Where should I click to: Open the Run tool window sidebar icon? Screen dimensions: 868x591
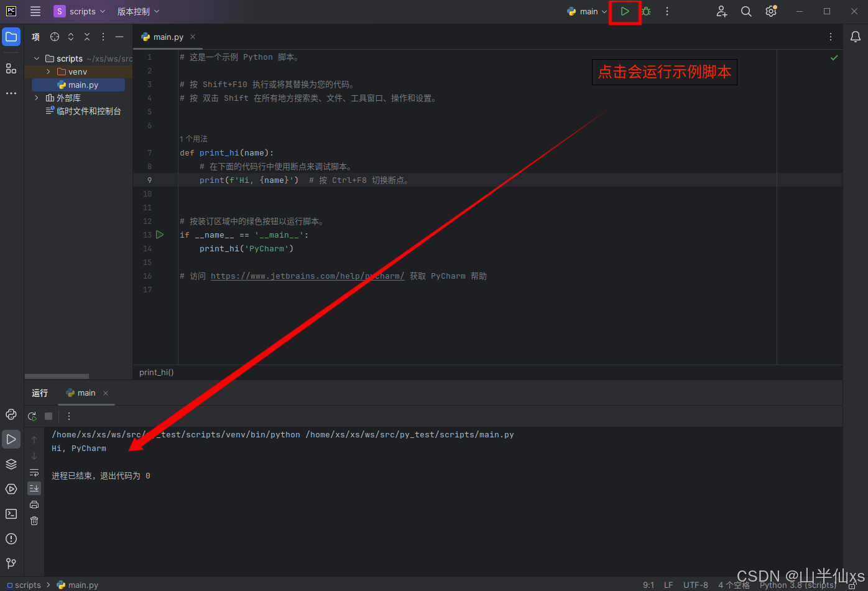pos(11,439)
